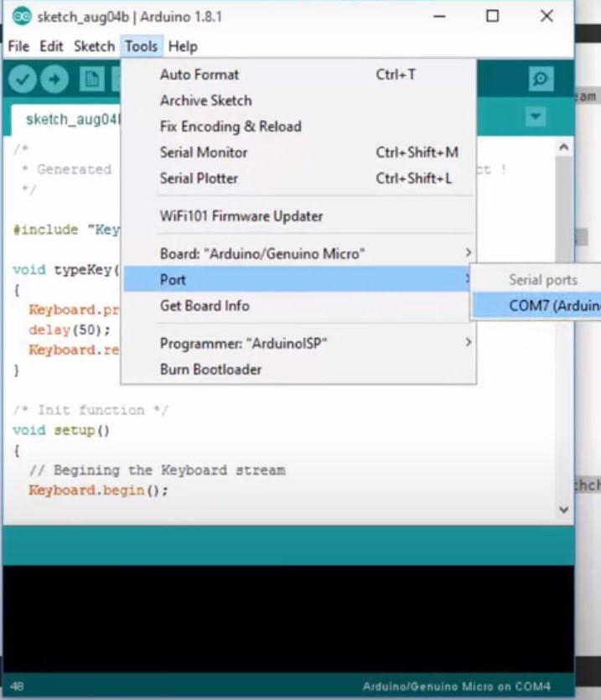Launch WiFi101 Firmware Updater
The image size is (601, 700).
click(298, 216)
